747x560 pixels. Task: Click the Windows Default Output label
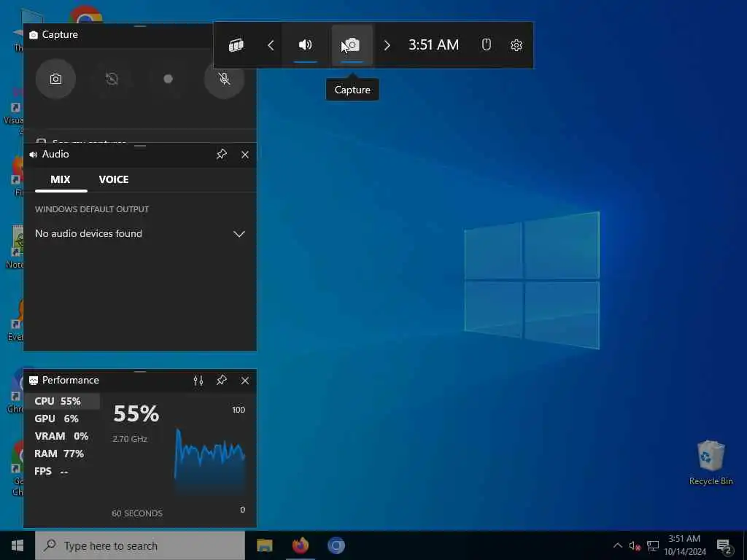pos(92,209)
